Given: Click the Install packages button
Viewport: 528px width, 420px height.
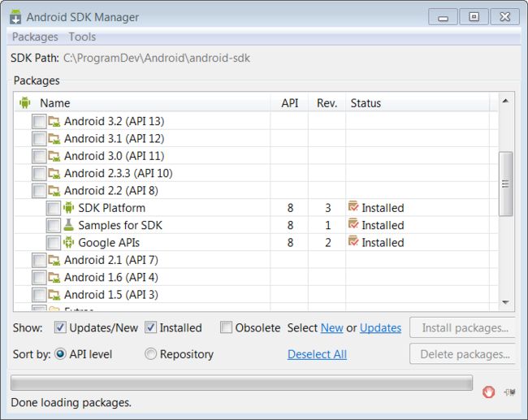Looking at the screenshot, I should [x=463, y=327].
